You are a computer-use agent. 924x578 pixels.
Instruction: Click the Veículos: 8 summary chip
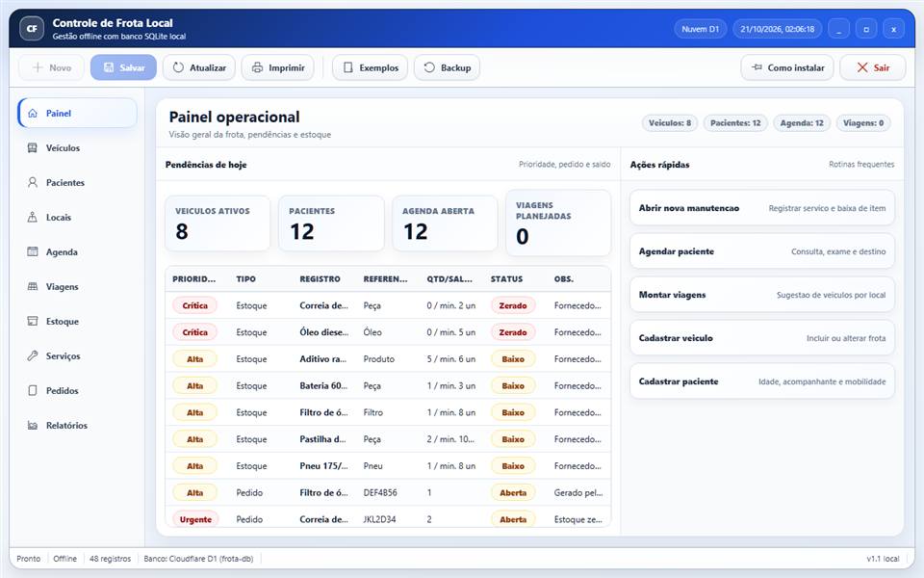coord(670,122)
